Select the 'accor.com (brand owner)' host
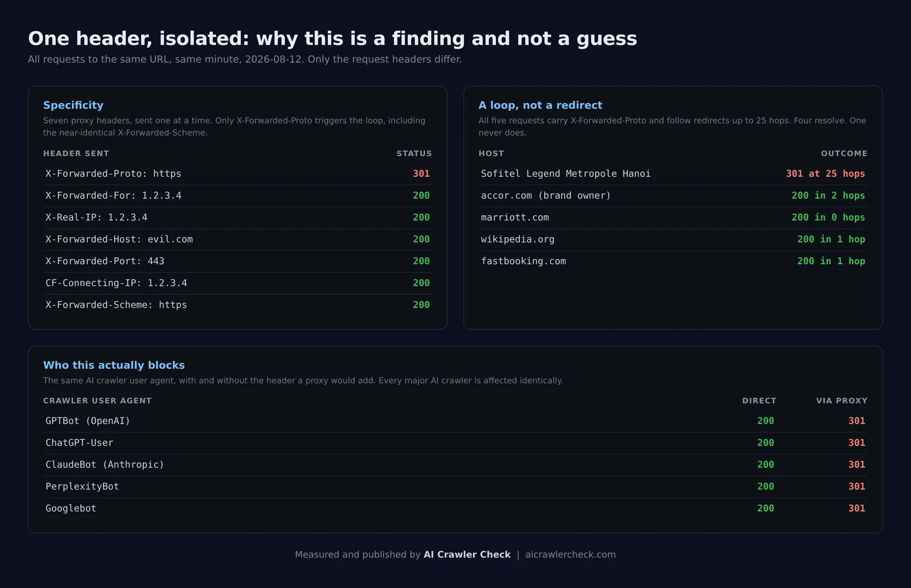 [x=545, y=196]
